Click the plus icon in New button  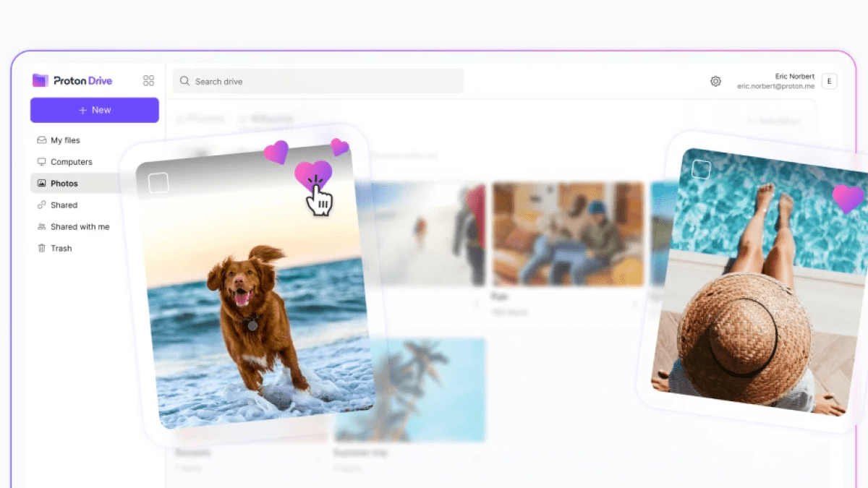[x=82, y=110]
